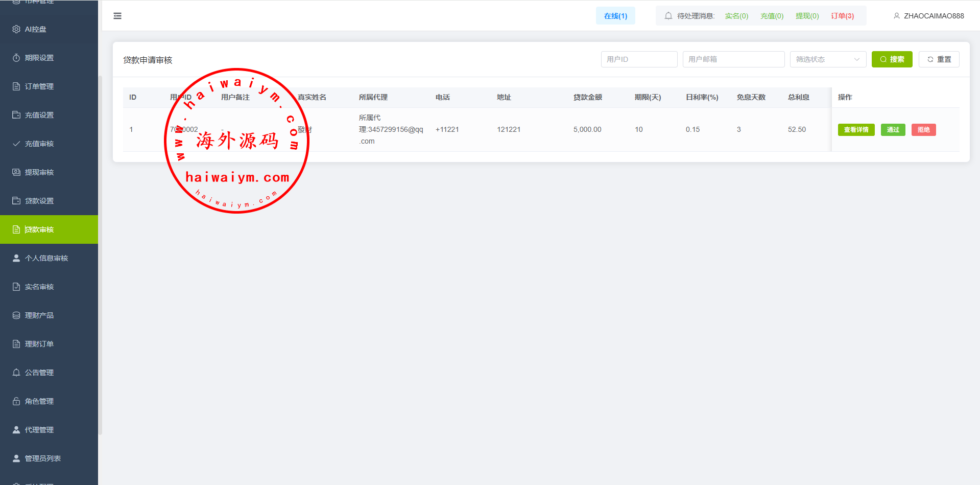Screen dimensions: 980x485
Task: Click the user avatar icon beside ZHAOCAIMAO888
Action: click(x=896, y=16)
